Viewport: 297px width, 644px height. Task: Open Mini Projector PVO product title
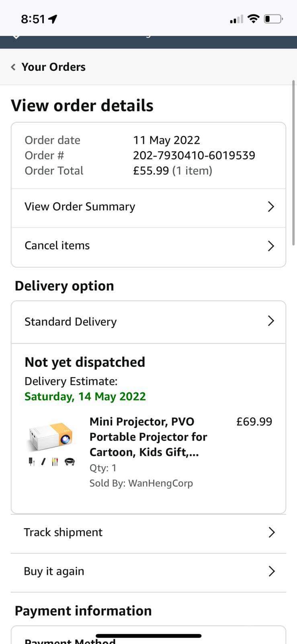click(x=148, y=437)
